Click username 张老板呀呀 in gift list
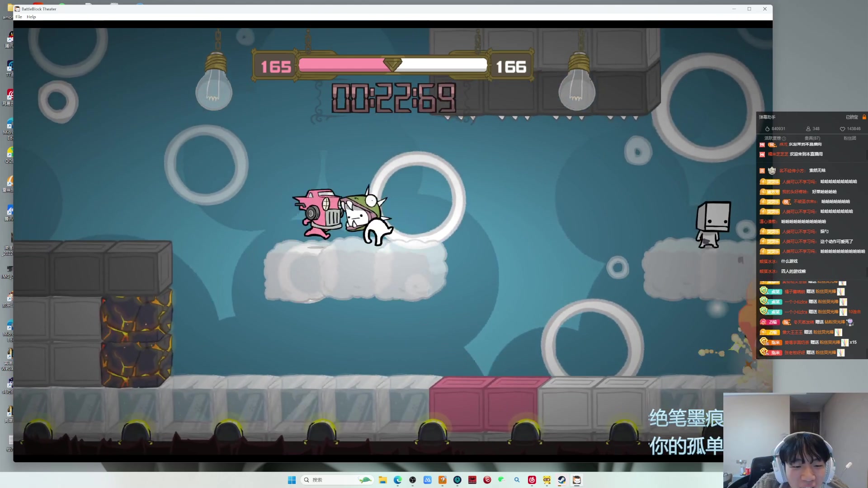This screenshot has width=868, height=488. [794, 352]
